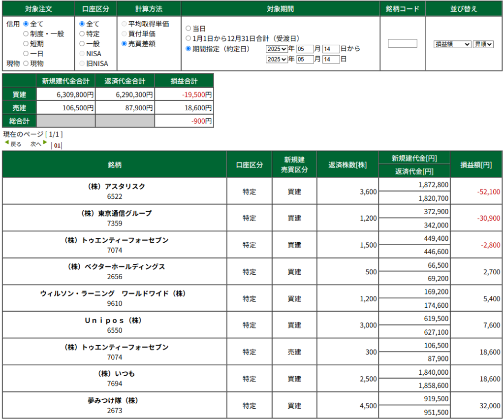Click 銘柄コード input box
The image size is (504, 420).
403,43
